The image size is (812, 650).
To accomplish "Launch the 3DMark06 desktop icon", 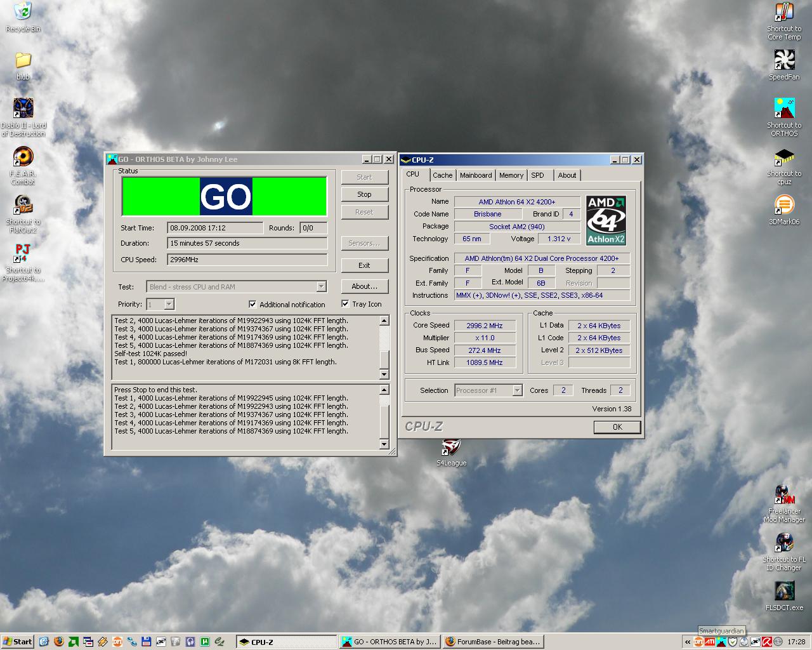I will click(x=784, y=210).
